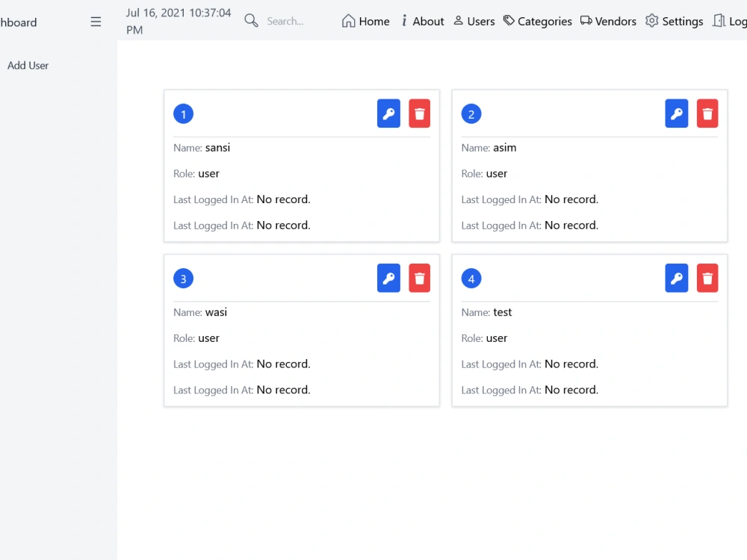The height and width of the screenshot is (560, 747).
Task: Click the search magnifier icon
Action: [251, 20]
